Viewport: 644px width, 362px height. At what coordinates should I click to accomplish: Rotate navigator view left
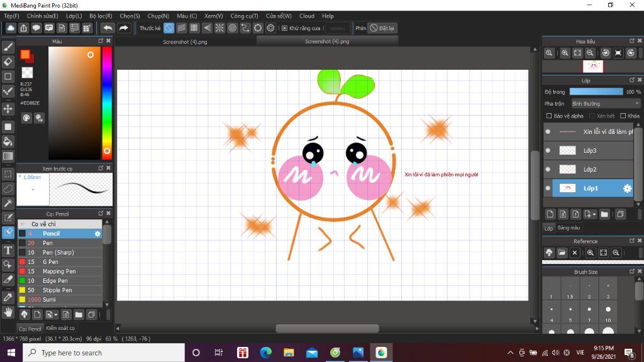(606, 53)
